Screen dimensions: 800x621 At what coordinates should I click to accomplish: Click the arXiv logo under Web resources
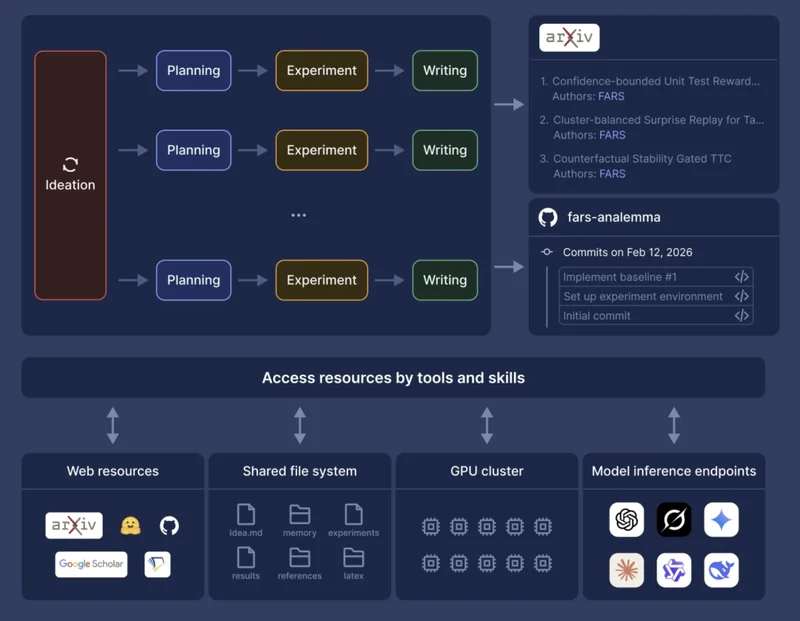point(74,525)
